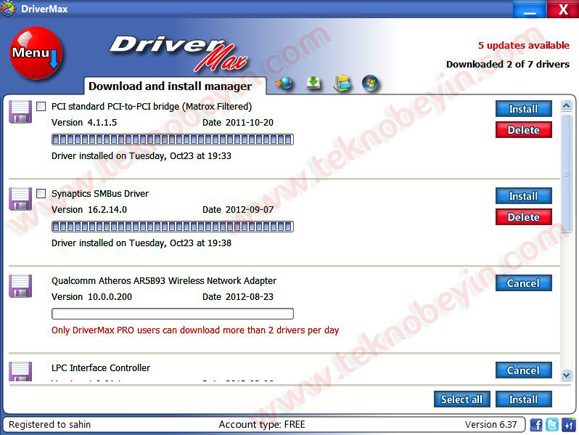Image resolution: width=579 pixels, height=435 pixels.
Task: Click the Synaptics SMBus download progress bar
Action: coord(172,226)
